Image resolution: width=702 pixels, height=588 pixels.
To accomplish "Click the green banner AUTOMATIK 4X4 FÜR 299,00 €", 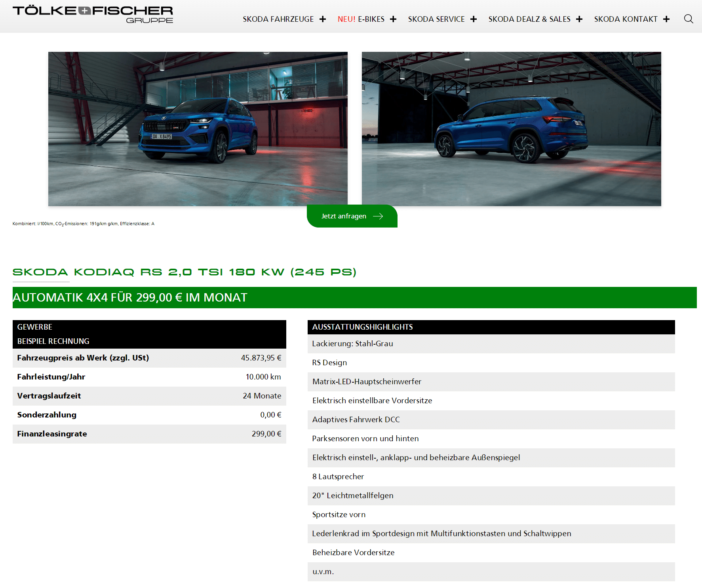I will click(x=355, y=298).
